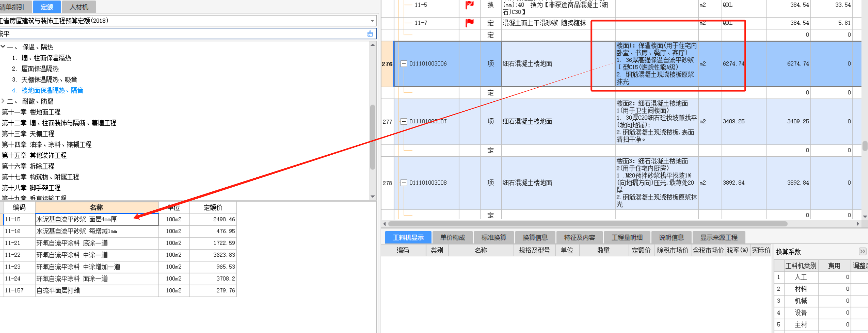Expand the 换算系数 panel double-arrow
This screenshot has width=868, height=333.
point(862,252)
